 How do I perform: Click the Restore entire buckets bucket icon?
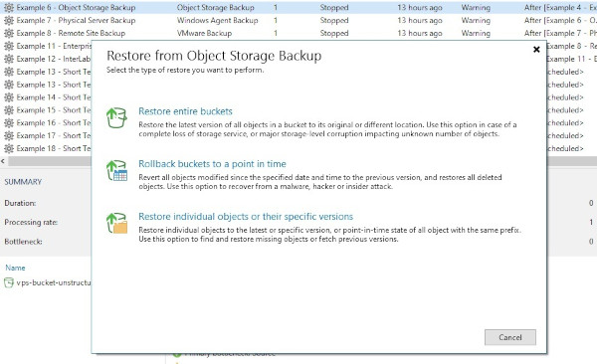[116, 117]
